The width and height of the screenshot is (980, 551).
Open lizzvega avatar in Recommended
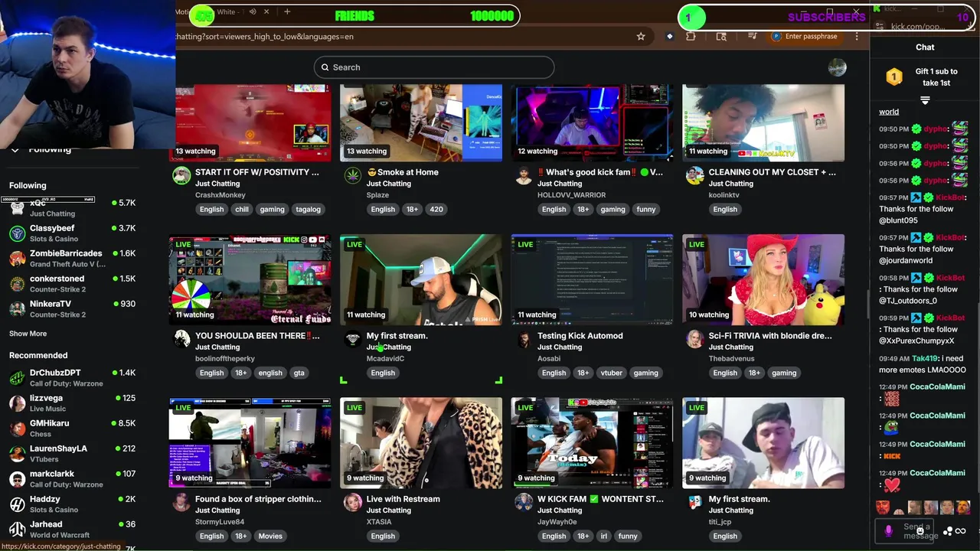click(17, 403)
